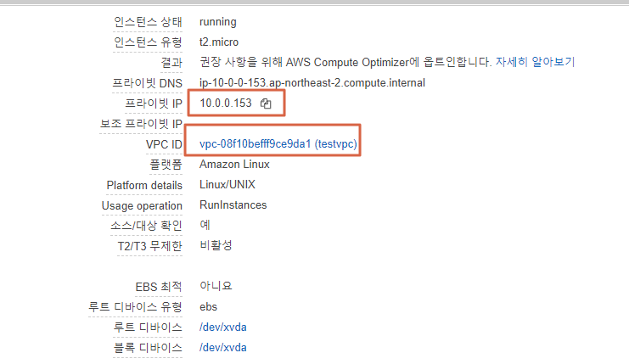Click the Platform details label
Viewport: 629px width, 364px height.
(x=144, y=185)
